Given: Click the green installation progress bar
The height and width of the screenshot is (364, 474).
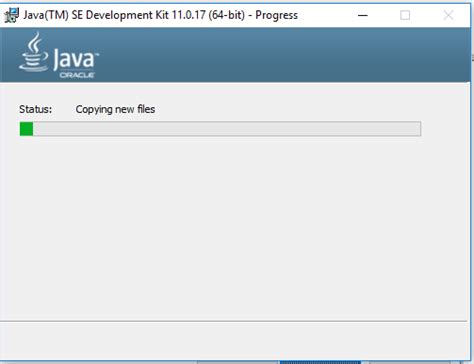Looking at the screenshot, I should click(220, 129).
